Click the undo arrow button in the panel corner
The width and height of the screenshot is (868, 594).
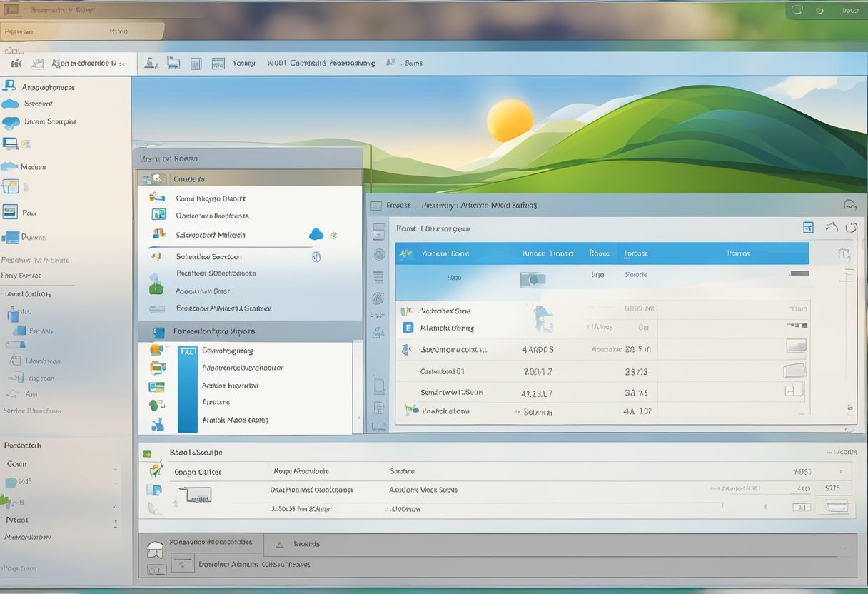tap(832, 226)
